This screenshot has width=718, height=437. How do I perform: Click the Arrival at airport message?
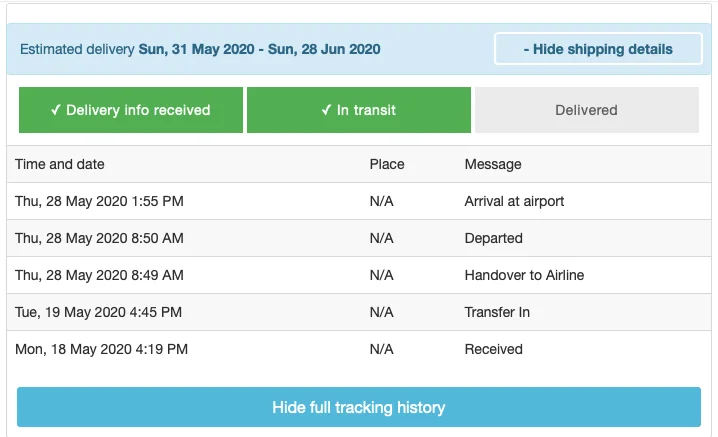[514, 201]
